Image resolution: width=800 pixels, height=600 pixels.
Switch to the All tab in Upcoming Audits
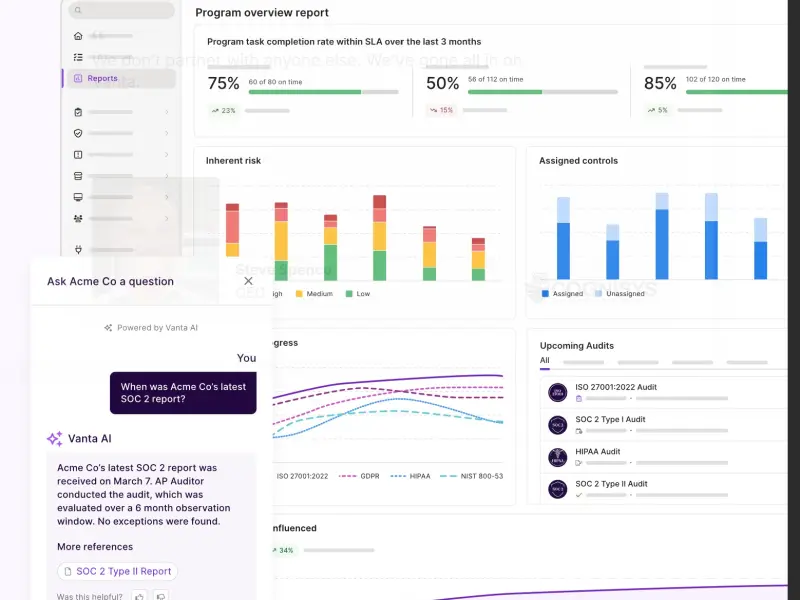click(545, 361)
